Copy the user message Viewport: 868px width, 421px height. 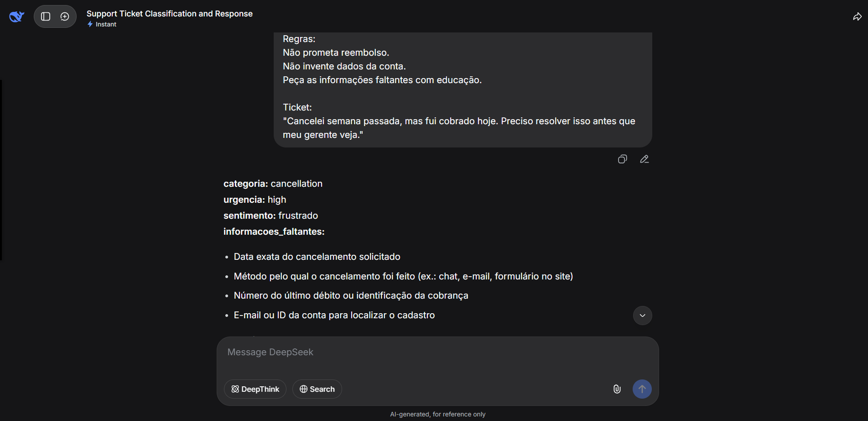(x=622, y=159)
